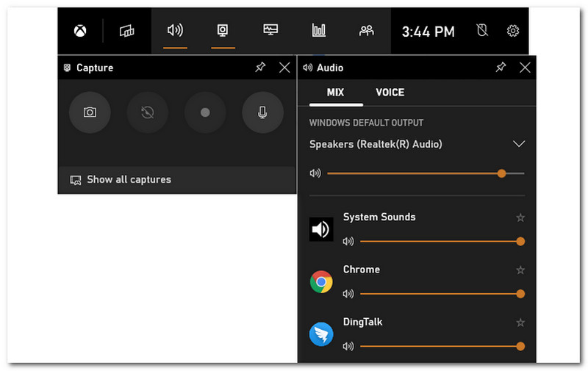Click the System Sounds speaker icon
This screenshot has width=588, height=371.
click(x=321, y=229)
